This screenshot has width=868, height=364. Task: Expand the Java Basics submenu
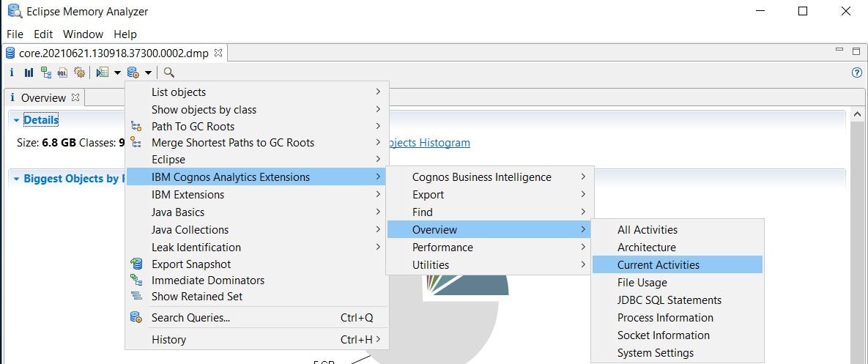(257, 212)
